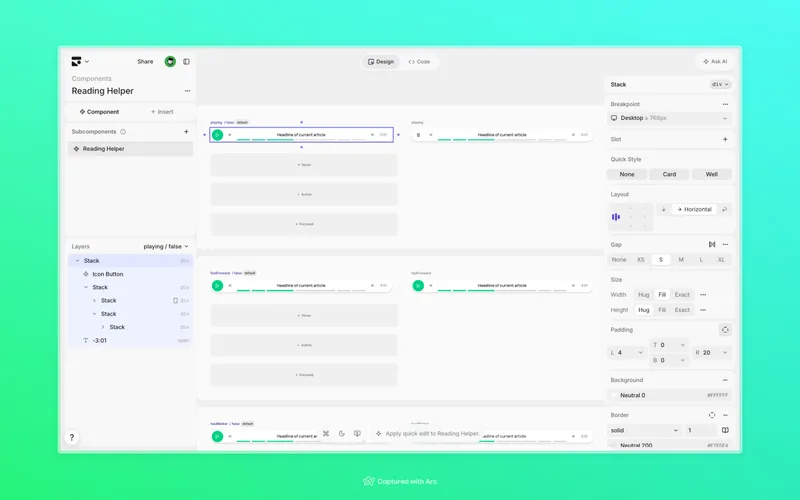Click the border position icon beside width
The height and width of the screenshot is (500, 800).
coord(725,431)
